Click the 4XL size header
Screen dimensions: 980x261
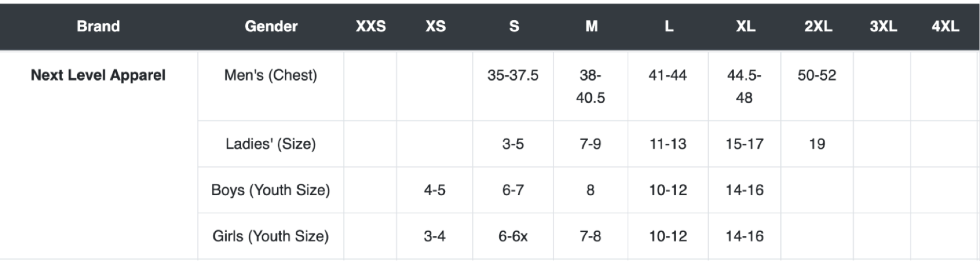point(945,26)
